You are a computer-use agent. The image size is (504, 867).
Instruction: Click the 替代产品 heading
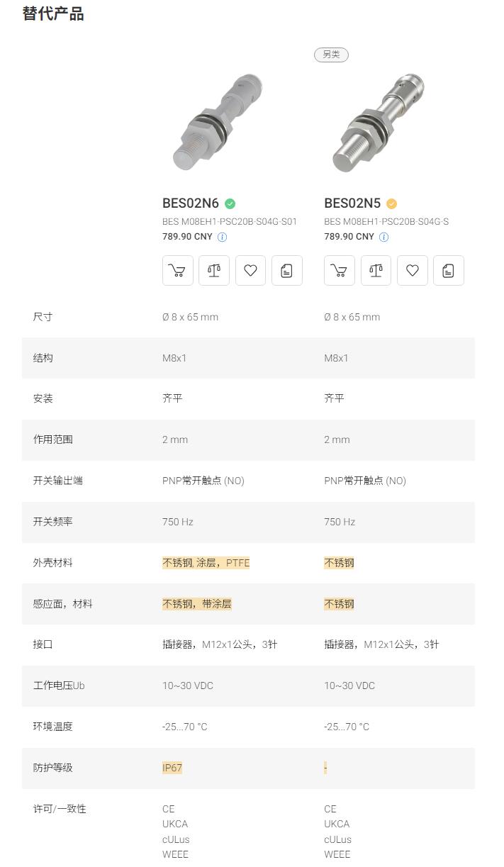[x=53, y=13]
